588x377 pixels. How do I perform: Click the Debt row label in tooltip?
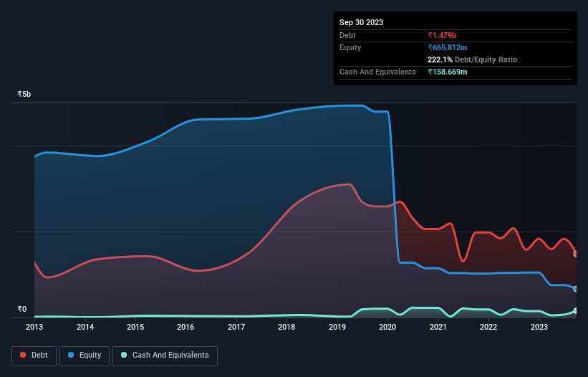point(347,35)
